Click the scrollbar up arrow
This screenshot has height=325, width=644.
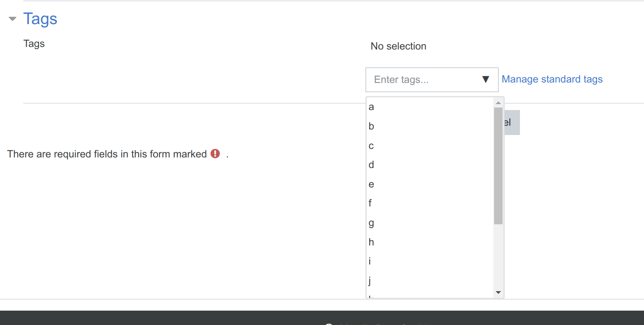pyautogui.click(x=498, y=103)
